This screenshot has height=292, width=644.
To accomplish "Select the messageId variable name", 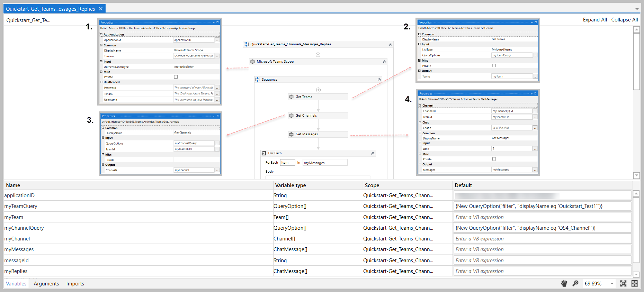I will coord(16,261).
